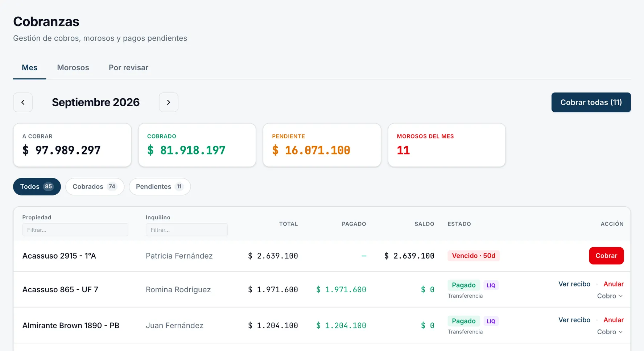Focus the Propiedad filter input
The width and height of the screenshot is (644, 351).
75,230
